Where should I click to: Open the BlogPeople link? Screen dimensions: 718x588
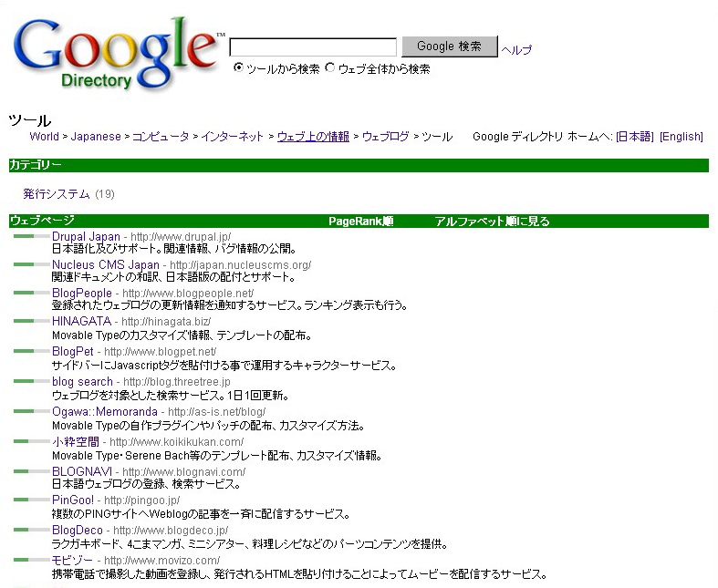click(x=82, y=293)
